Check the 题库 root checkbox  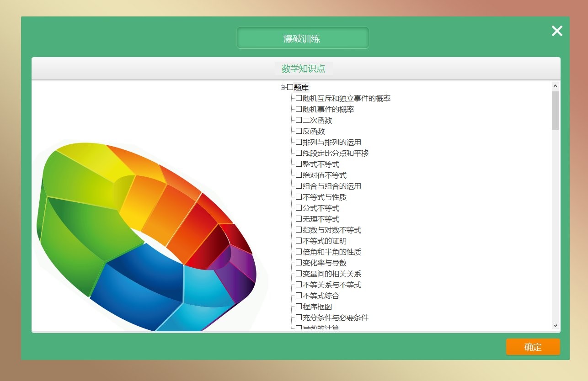290,87
